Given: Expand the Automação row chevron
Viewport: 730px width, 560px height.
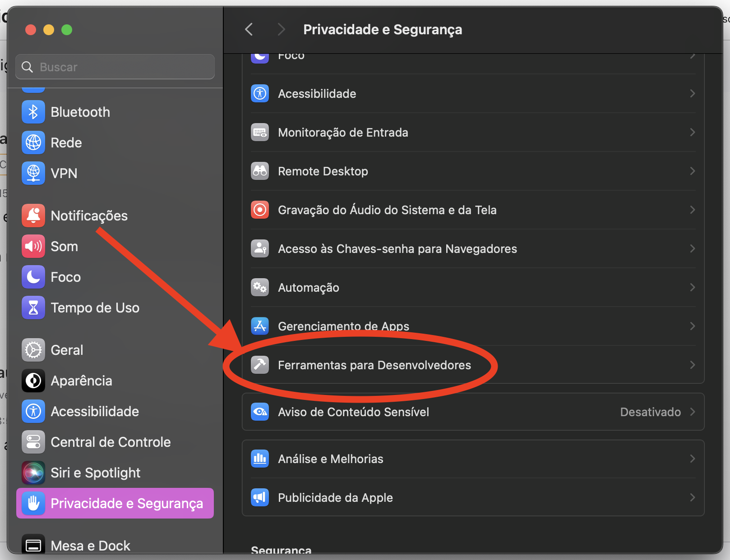Looking at the screenshot, I should (692, 287).
